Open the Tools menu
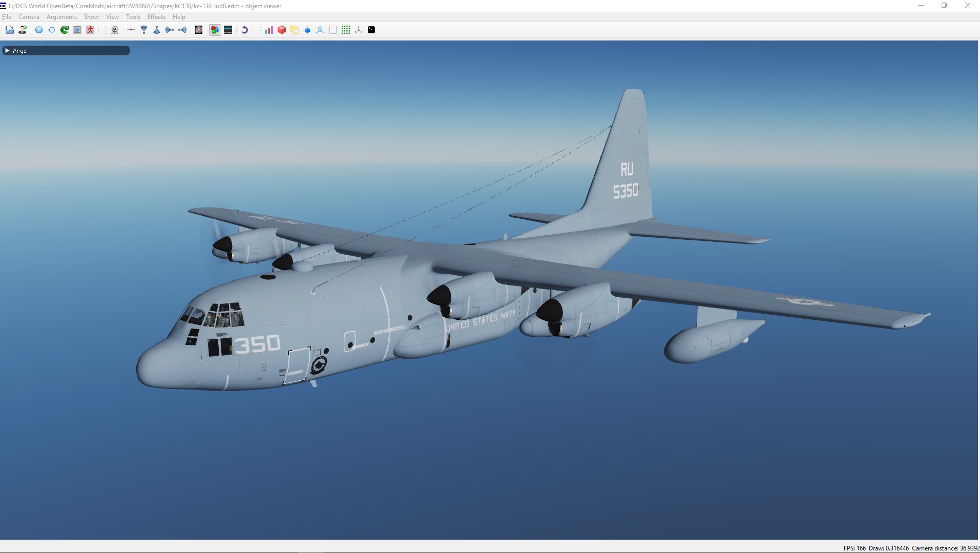This screenshot has width=980, height=553. [x=133, y=17]
